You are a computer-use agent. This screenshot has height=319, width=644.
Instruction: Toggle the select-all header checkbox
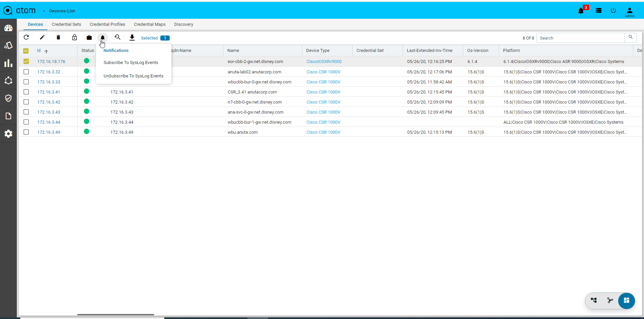click(26, 51)
